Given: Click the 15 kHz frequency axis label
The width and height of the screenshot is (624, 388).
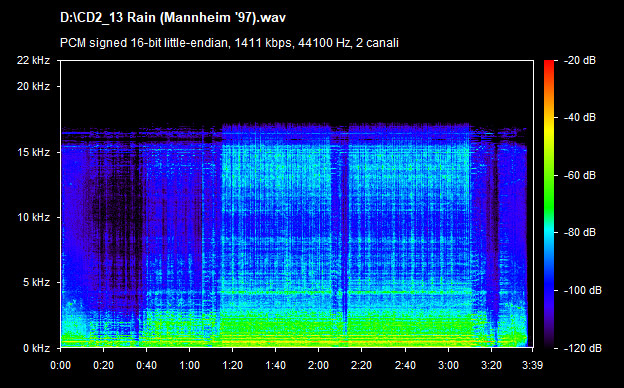Looking at the screenshot, I should [x=33, y=152].
